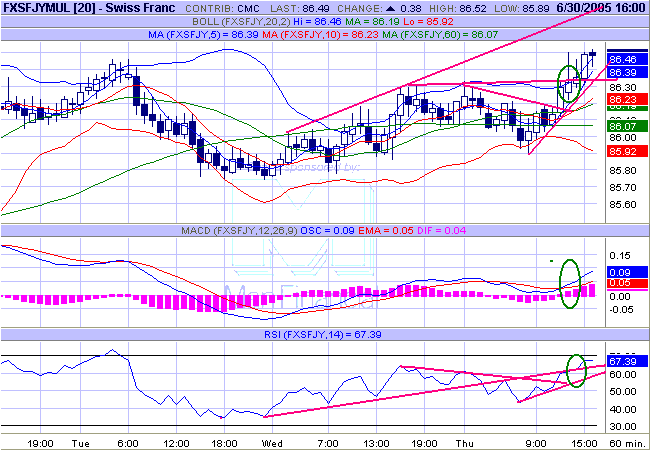Viewport: 650px width, 450px height.
Task: Click the green ellipse on the price candles
Action: 568,81
